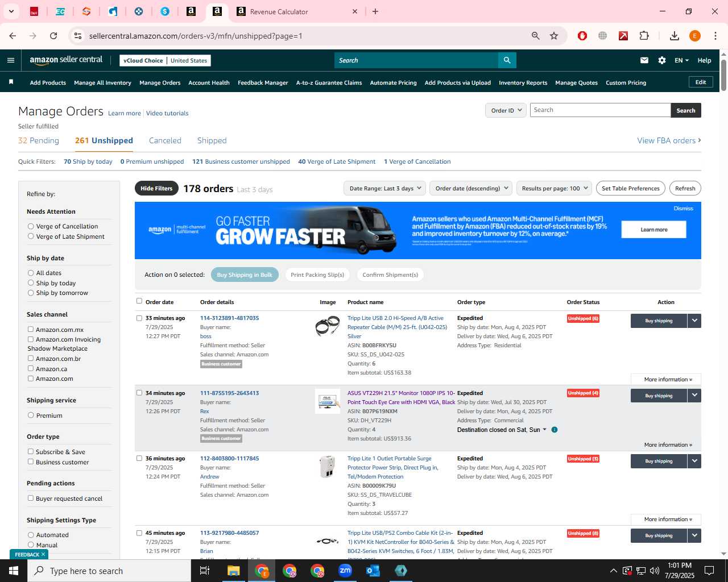
Task: Open site information icon in address bar
Action: click(x=78, y=36)
